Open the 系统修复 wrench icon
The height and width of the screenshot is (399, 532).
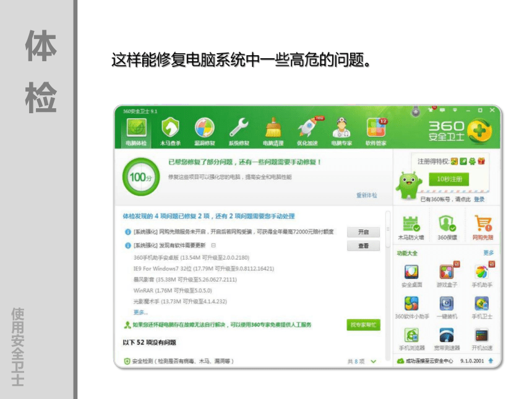[x=239, y=127]
